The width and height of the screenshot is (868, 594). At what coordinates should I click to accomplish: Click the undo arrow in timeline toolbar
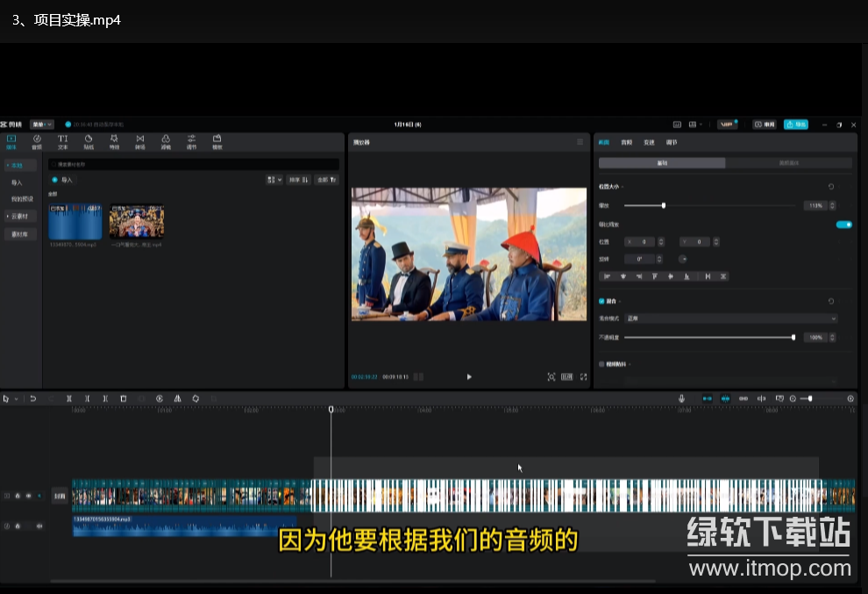click(x=33, y=398)
